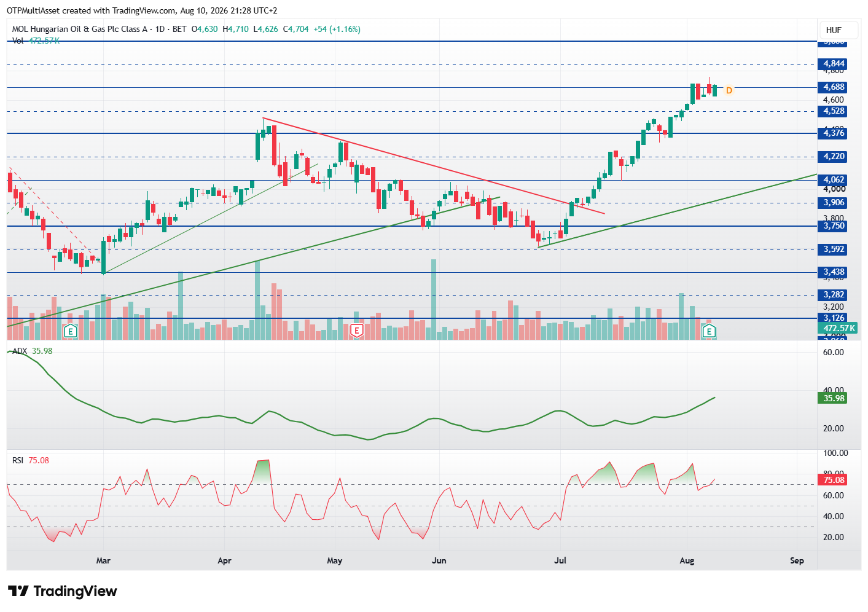Click the 3,200 price scale tick

pos(834,307)
